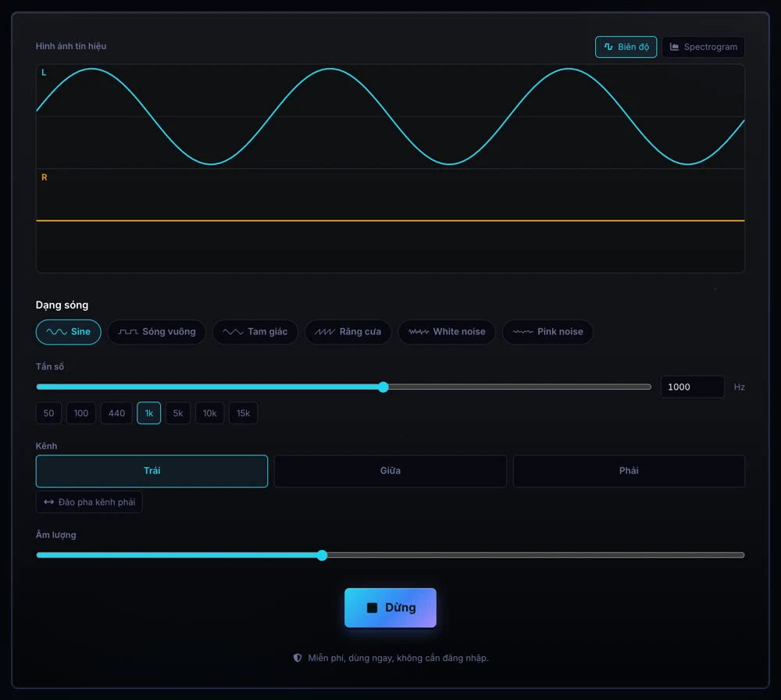781x700 pixels.
Task: Select the Răng cưa sawtooth waveform
Action: (348, 332)
